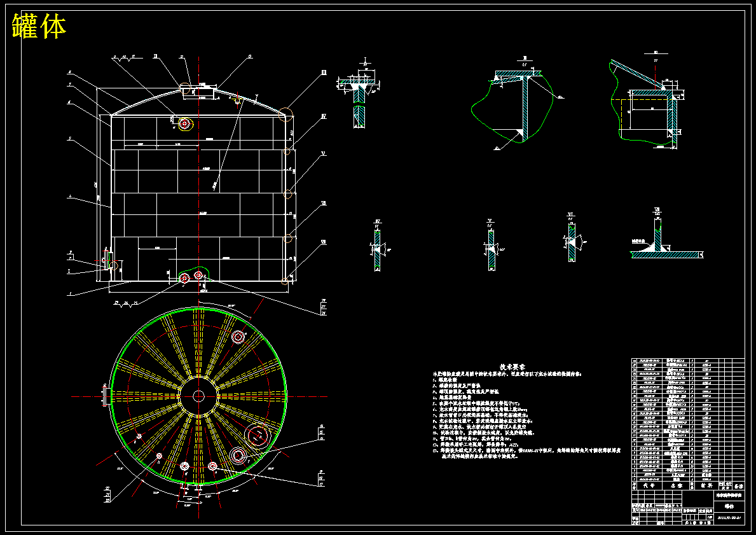Click the 备注 column header in parts list
This screenshot has width=756, height=535.
[739, 487]
